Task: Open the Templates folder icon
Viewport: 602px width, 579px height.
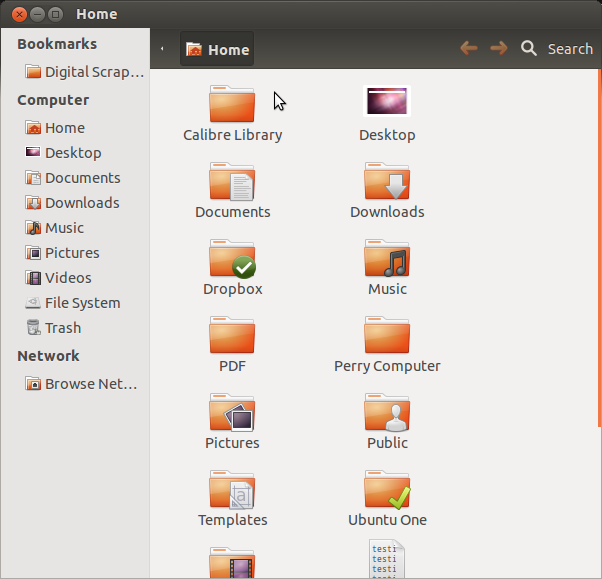Action: coord(232,490)
